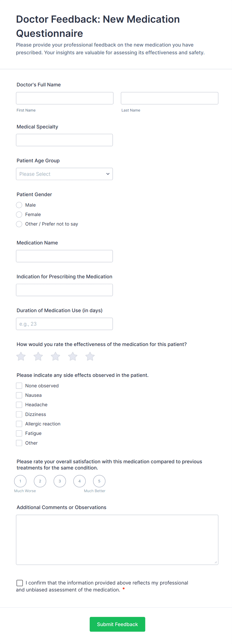Open the Patient Age Group dropdown
Screen dimensions: 232x644
(x=64, y=174)
